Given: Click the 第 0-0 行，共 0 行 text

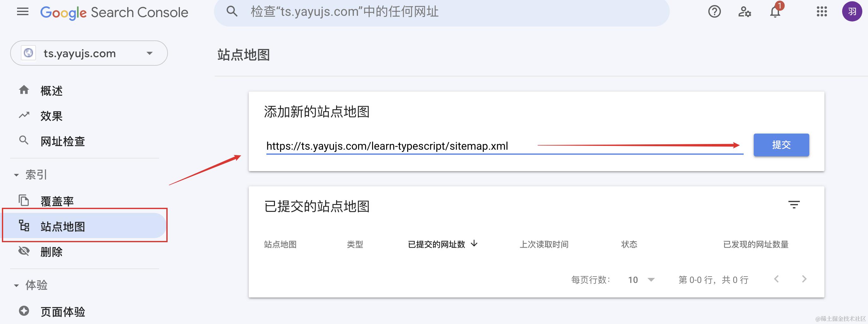Looking at the screenshot, I should coord(713,280).
